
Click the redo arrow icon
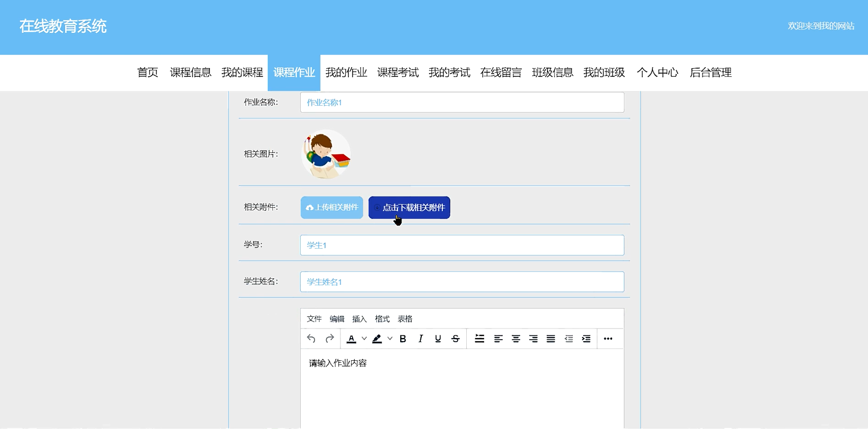(329, 339)
